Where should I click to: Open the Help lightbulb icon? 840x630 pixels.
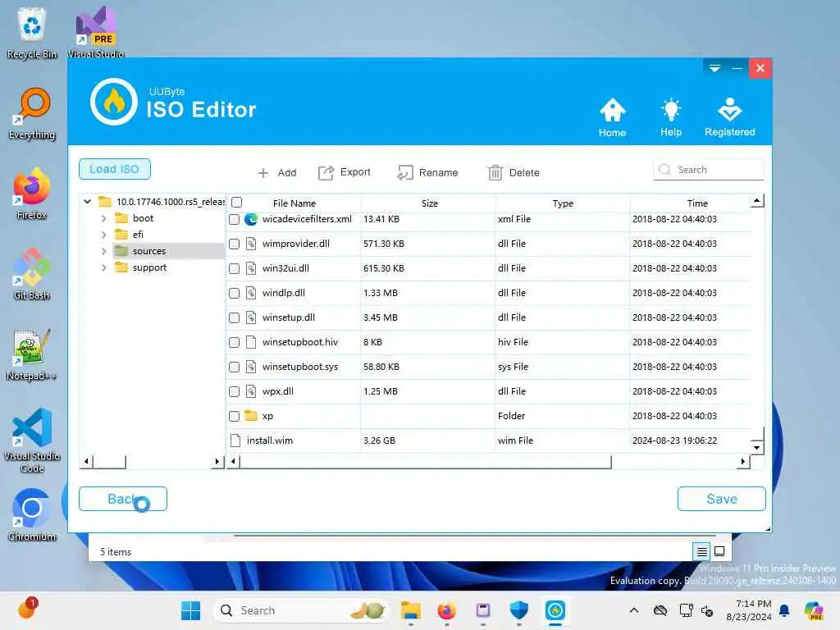[671, 117]
